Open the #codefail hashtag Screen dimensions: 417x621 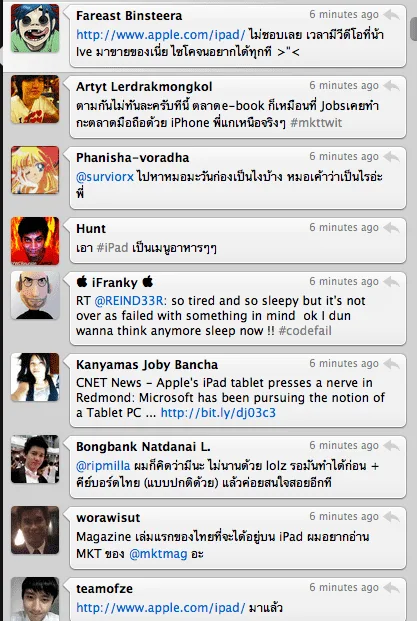(x=305, y=331)
